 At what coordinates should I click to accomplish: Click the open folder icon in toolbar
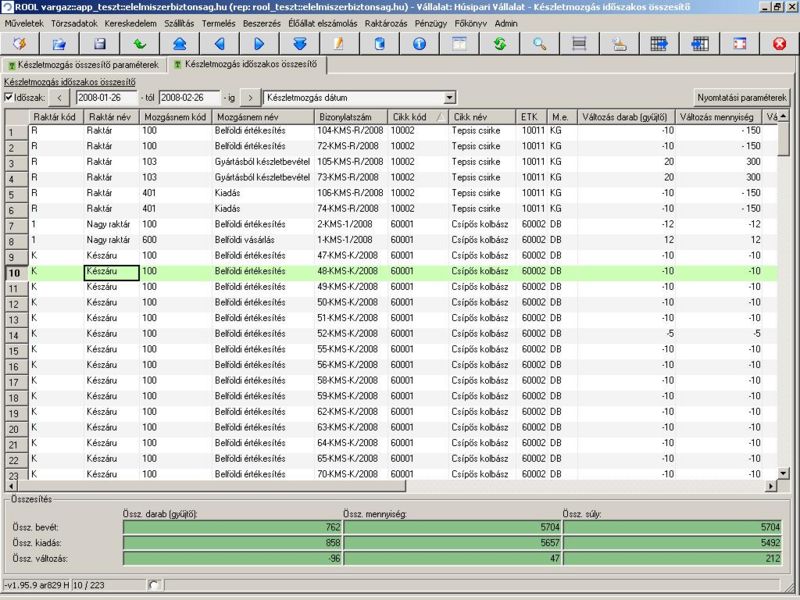59,44
